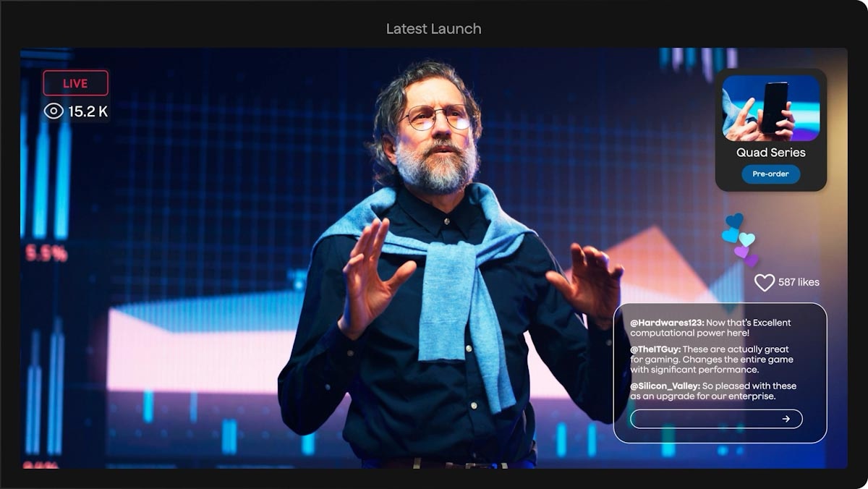Click the purple floating heart
Screen dimensions: 868x489
pos(741,252)
